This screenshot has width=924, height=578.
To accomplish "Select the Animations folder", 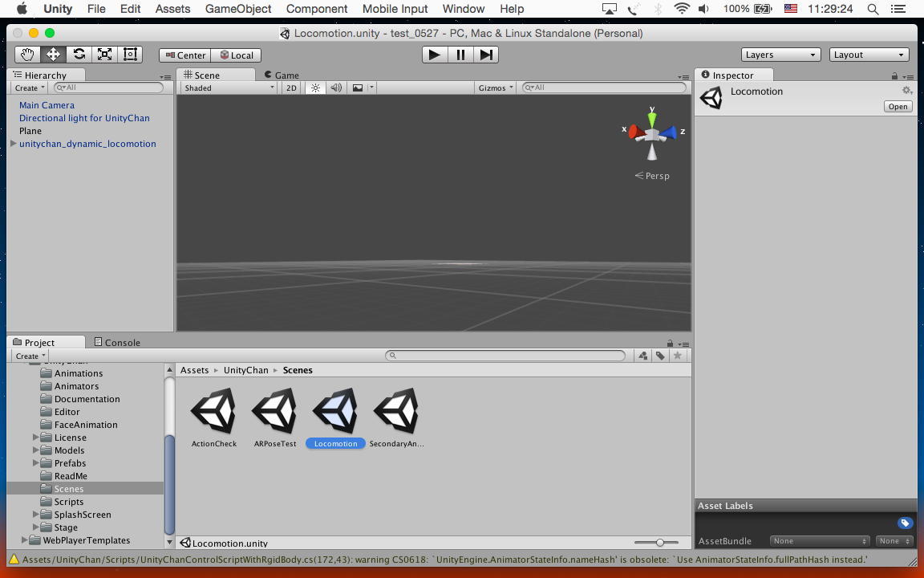I will [79, 373].
